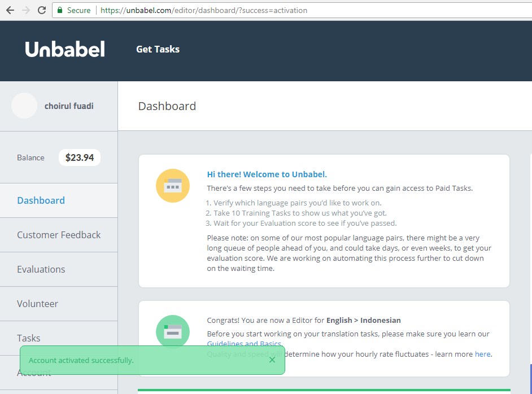Click the $23.94 balance badge

[x=80, y=157]
